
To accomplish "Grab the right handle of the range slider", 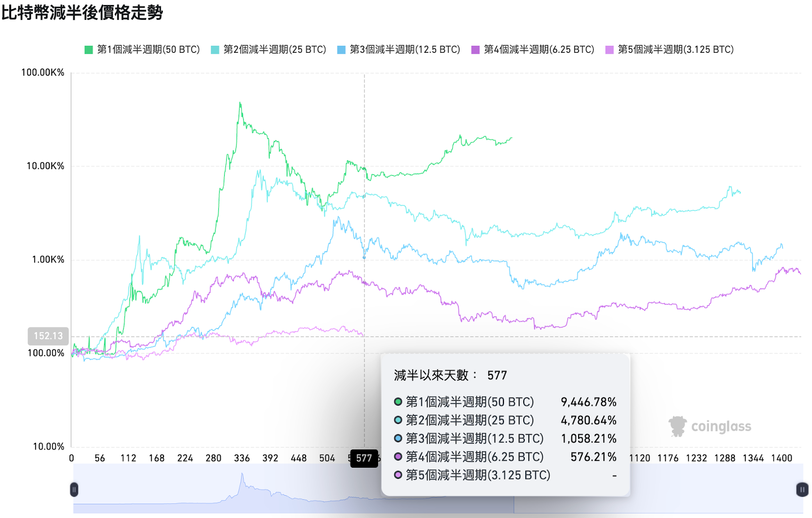I will [x=802, y=490].
